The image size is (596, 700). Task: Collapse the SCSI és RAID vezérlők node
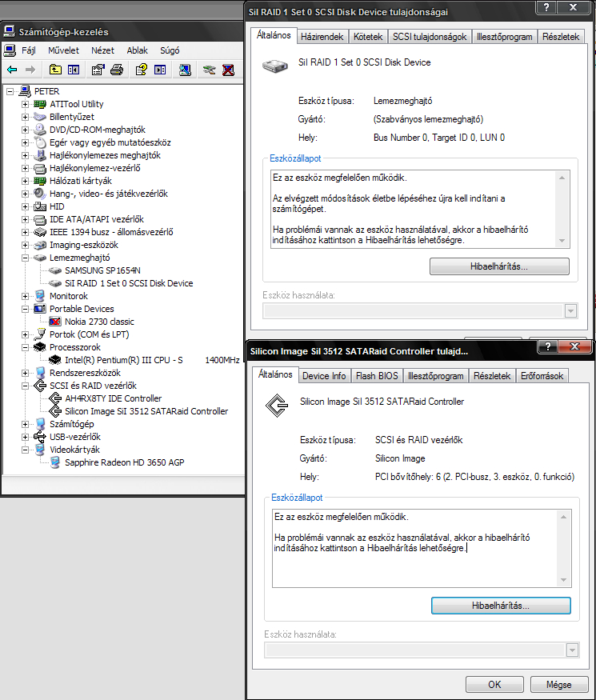(25, 386)
